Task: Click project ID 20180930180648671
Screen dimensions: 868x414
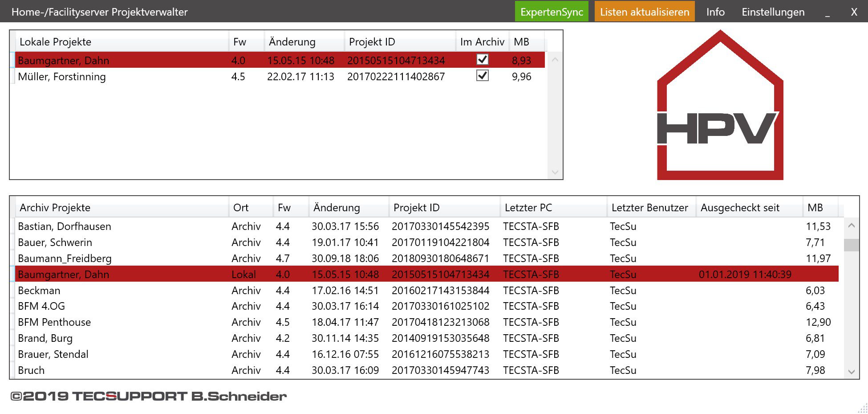Action: [x=440, y=258]
